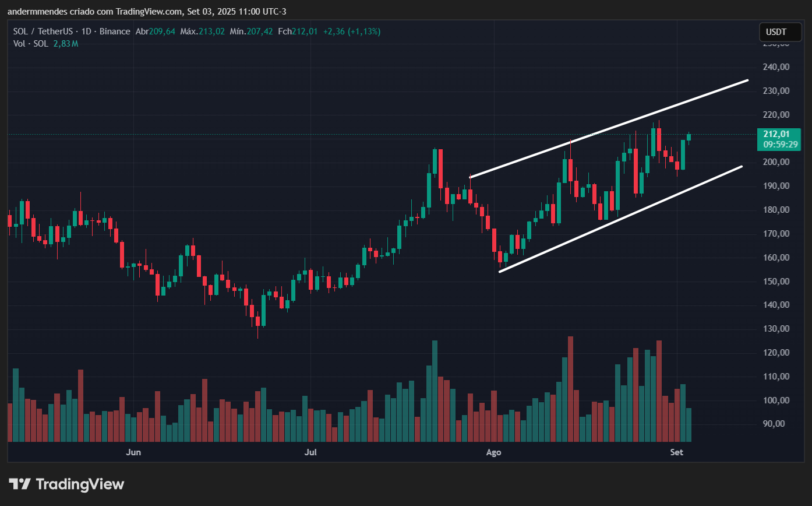This screenshot has width=812, height=506.
Task: Click the USDT currency button
Action: (x=780, y=31)
